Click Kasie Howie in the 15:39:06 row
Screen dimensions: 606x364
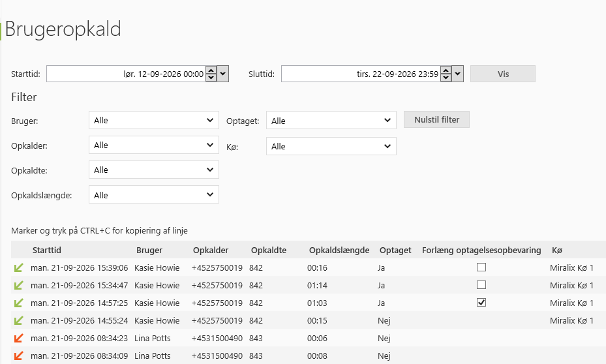click(x=157, y=268)
